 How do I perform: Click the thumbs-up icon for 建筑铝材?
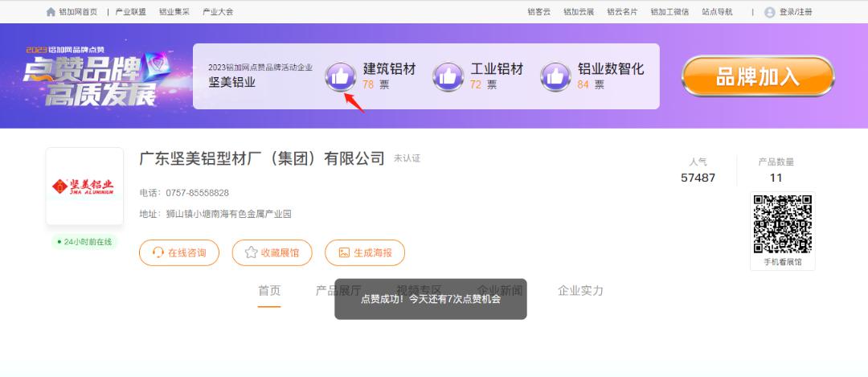tap(341, 76)
